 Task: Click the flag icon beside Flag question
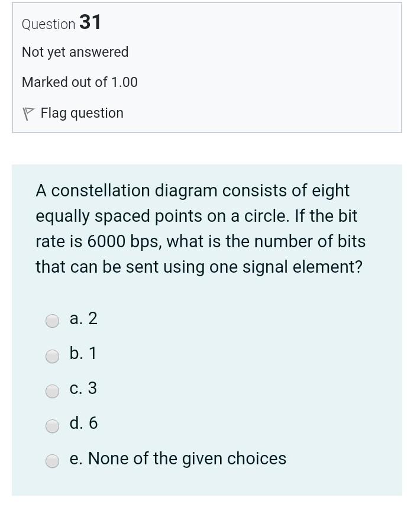(x=28, y=113)
